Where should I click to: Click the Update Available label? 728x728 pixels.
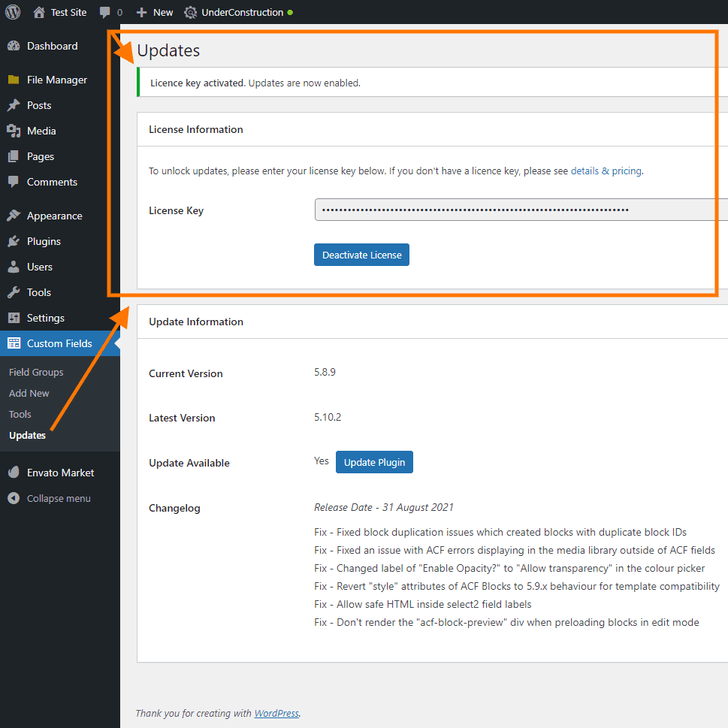tap(189, 463)
